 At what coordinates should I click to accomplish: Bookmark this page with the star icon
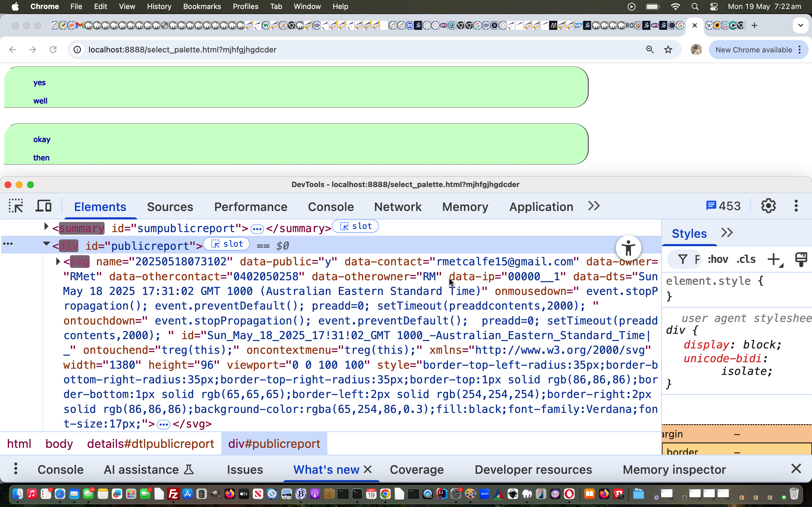click(x=668, y=50)
